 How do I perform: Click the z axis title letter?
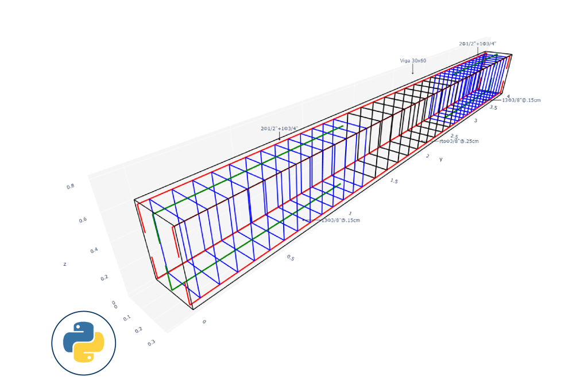(x=65, y=264)
